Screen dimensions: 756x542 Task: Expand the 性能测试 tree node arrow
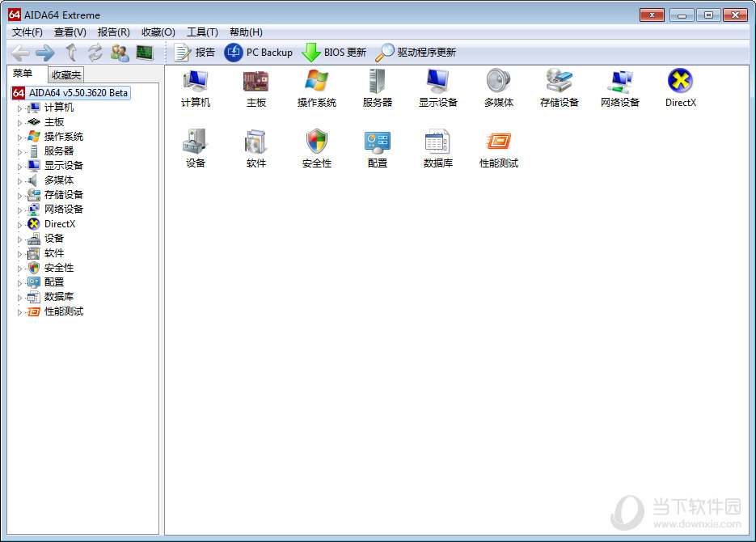pos(20,312)
